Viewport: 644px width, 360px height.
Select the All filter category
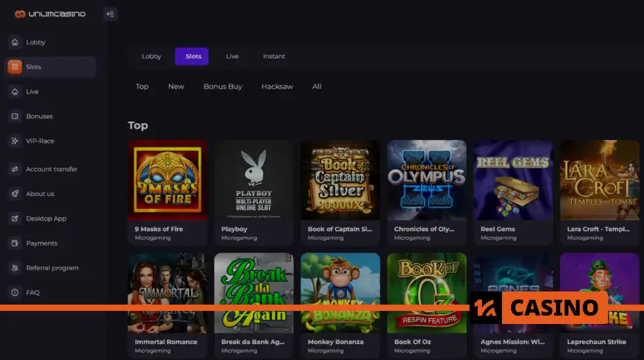click(x=316, y=87)
